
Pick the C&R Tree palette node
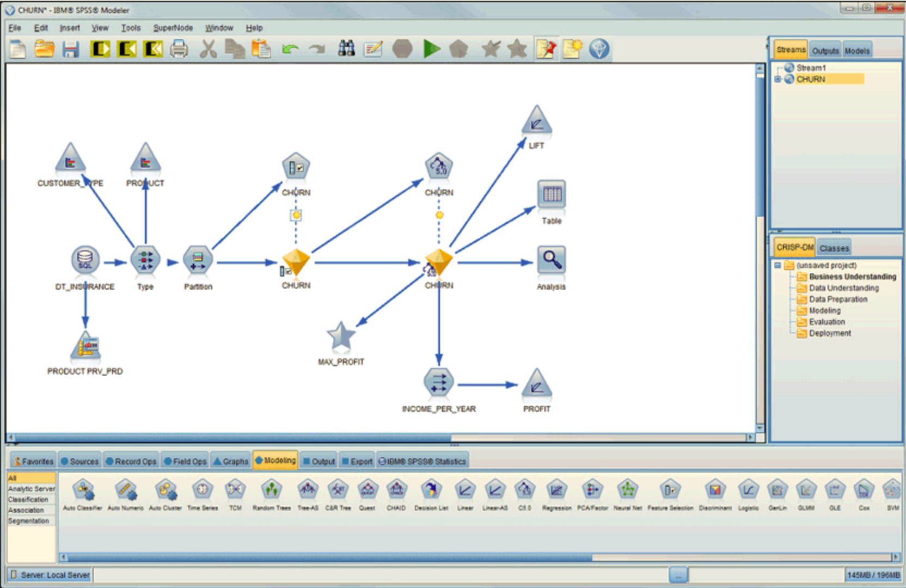[x=338, y=495]
